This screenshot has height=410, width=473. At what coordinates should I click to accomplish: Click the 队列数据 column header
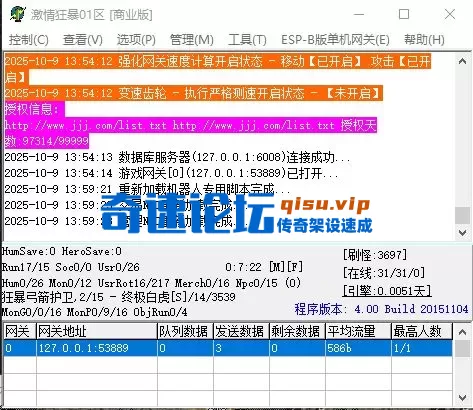tap(185, 331)
